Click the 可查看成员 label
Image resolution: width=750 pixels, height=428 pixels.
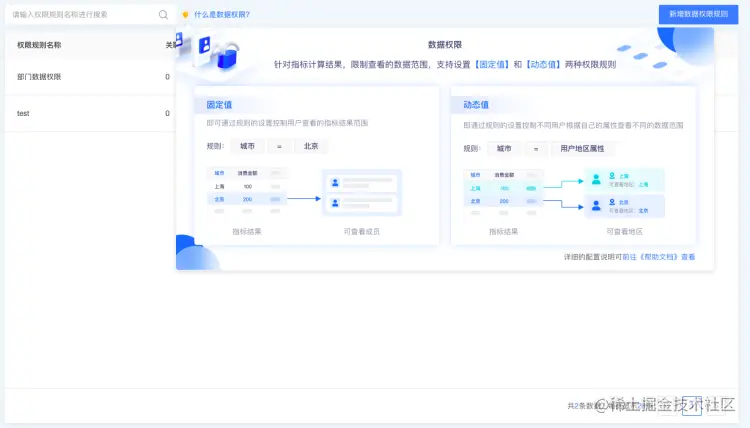tap(362, 231)
